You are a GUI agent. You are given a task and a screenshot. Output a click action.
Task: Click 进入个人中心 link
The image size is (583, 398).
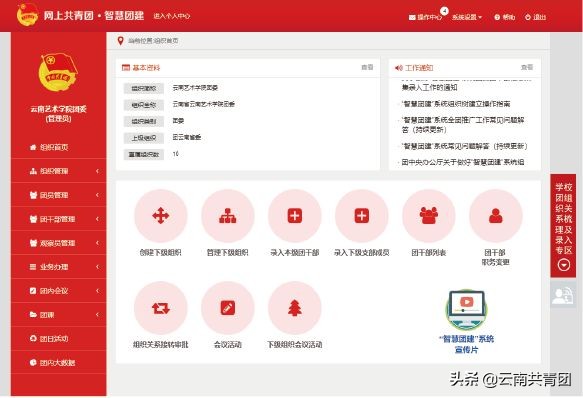tap(172, 16)
